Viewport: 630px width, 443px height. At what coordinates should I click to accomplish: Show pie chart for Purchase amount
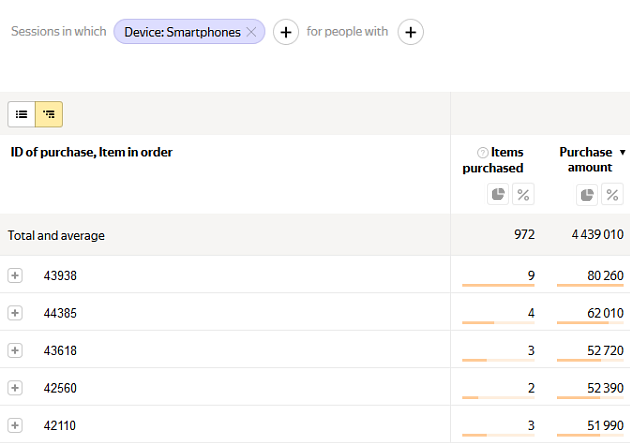[x=587, y=194]
